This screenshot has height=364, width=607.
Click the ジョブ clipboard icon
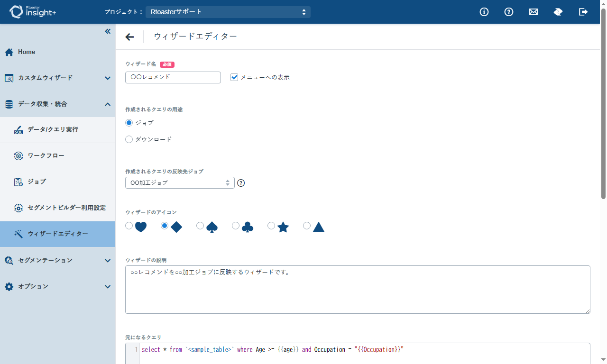coord(18,182)
